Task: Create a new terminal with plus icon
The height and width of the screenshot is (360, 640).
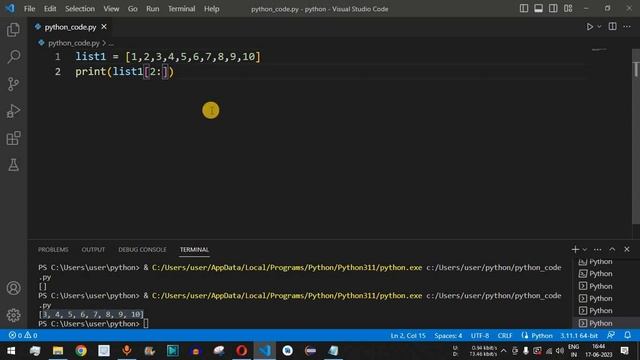Action: (575, 249)
